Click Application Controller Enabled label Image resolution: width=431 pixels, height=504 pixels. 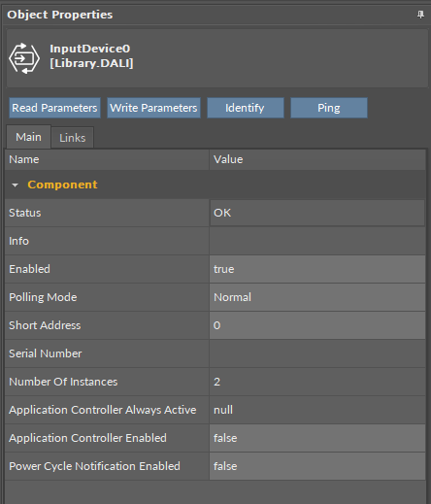click(x=87, y=438)
